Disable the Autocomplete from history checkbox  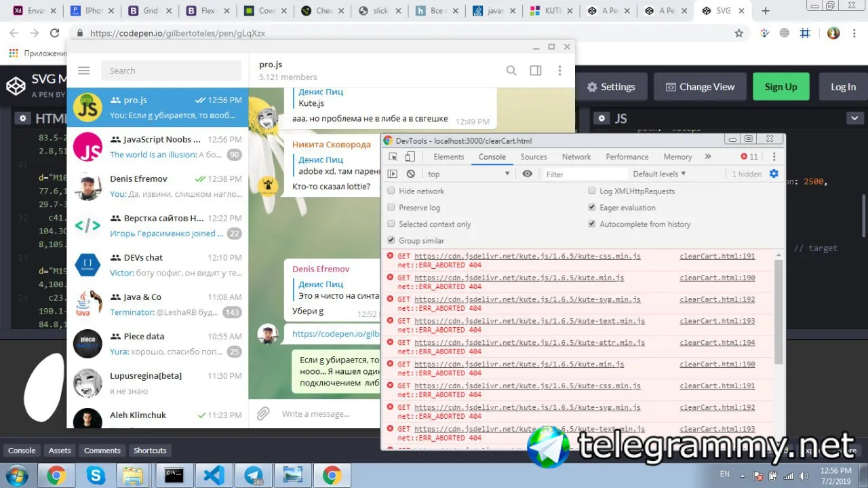(x=592, y=224)
